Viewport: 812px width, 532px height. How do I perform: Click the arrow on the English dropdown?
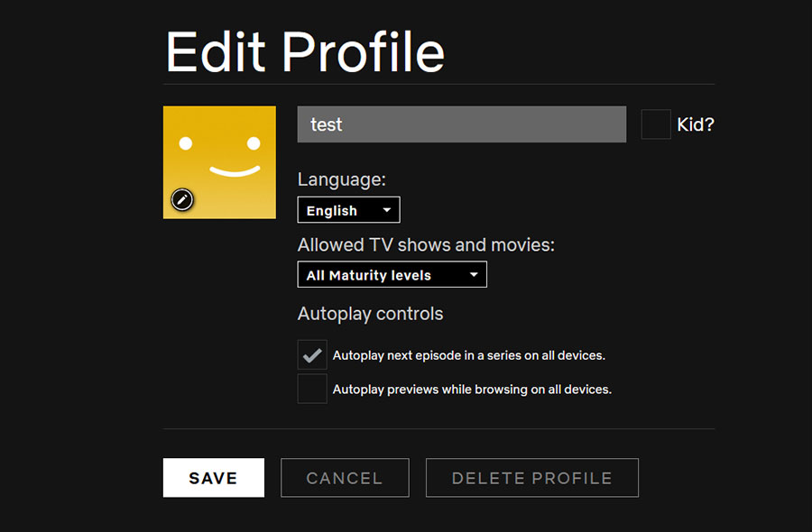387,210
